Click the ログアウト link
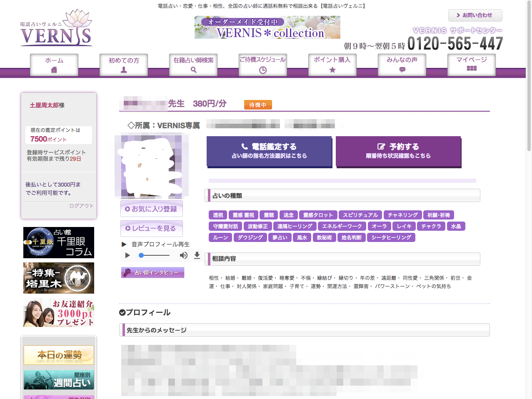The width and height of the screenshot is (532, 399). (x=81, y=206)
